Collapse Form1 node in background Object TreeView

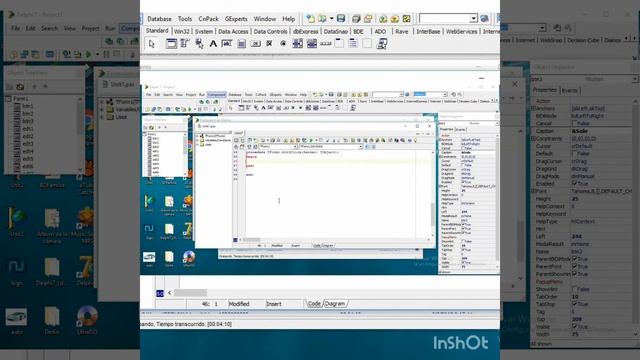(x=9, y=99)
